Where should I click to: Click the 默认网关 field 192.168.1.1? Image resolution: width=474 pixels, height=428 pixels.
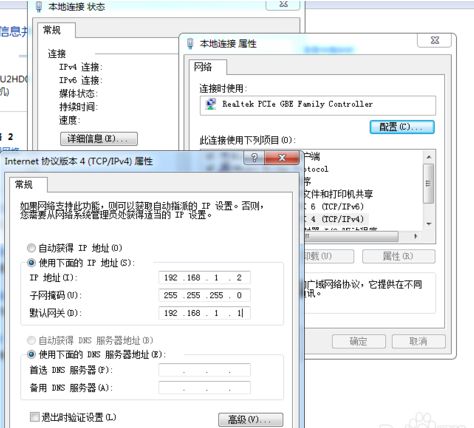pyautogui.click(x=204, y=313)
